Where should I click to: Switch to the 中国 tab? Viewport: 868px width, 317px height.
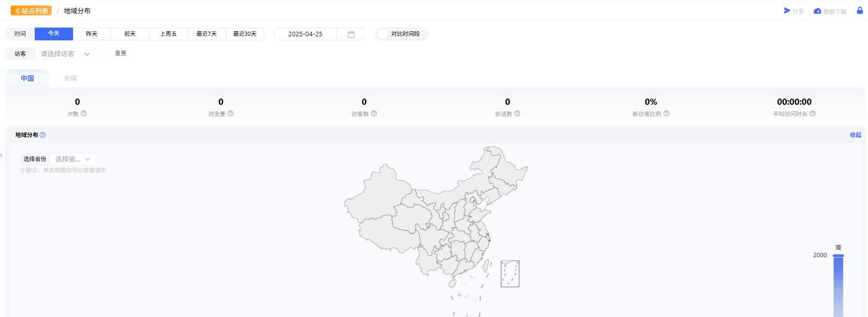point(27,78)
